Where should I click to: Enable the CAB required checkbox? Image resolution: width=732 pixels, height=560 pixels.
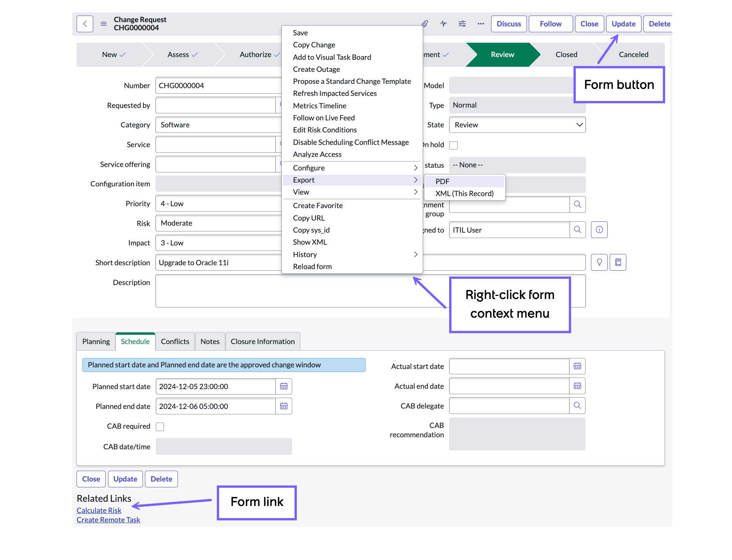point(160,426)
